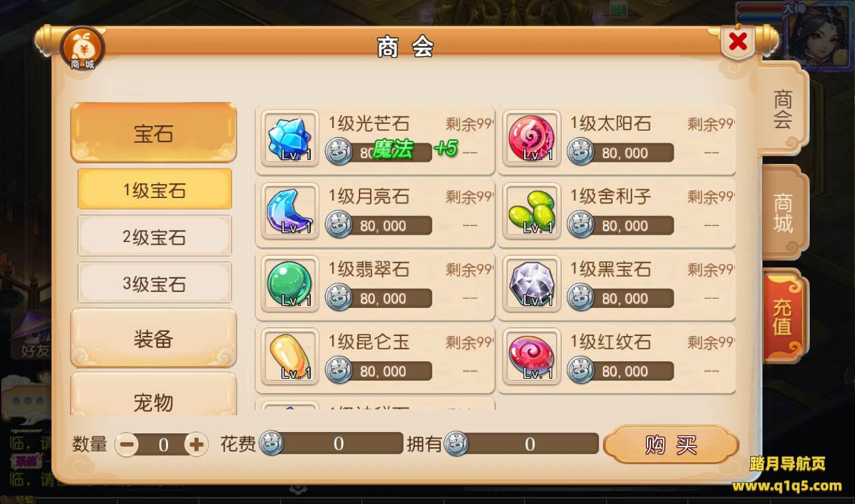Expand the 宝石 category
This screenshot has width=855, height=504.
coord(153,133)
